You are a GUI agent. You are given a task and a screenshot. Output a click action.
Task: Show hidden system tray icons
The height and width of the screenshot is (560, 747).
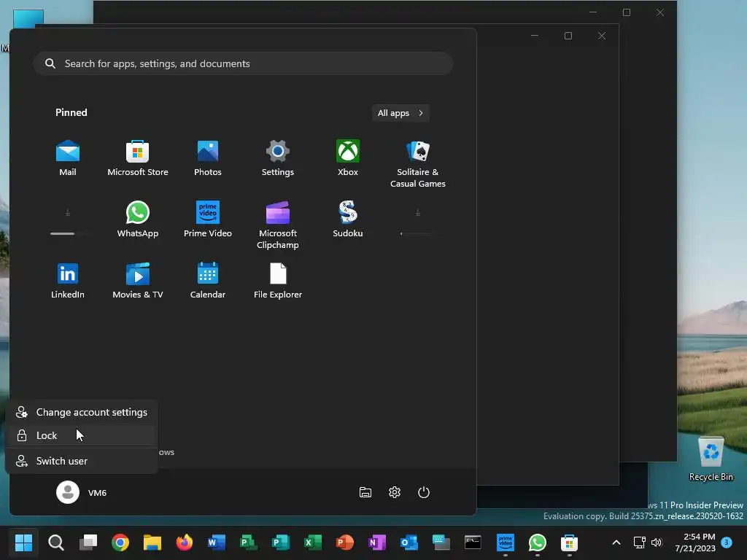616,542
